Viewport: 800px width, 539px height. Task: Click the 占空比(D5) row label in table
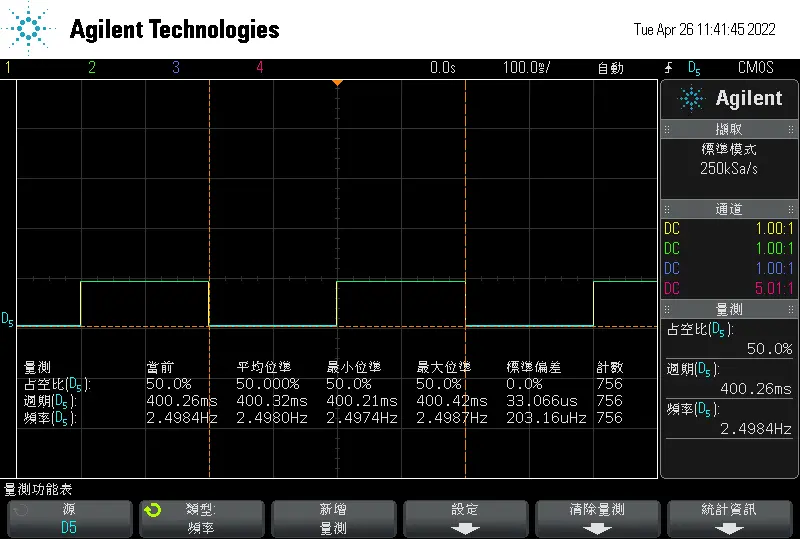pyautogui.click(x=57, y=384)
